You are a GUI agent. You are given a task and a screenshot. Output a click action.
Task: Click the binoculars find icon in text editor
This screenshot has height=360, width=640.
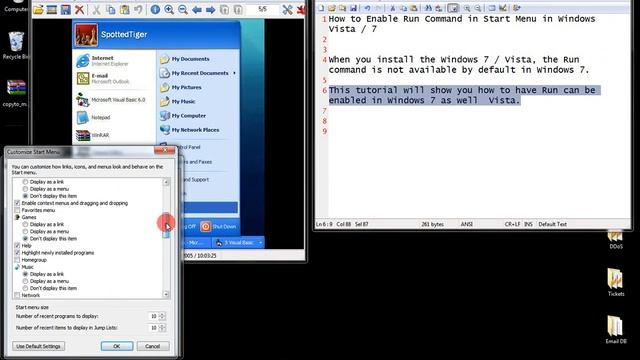point(428,8)
